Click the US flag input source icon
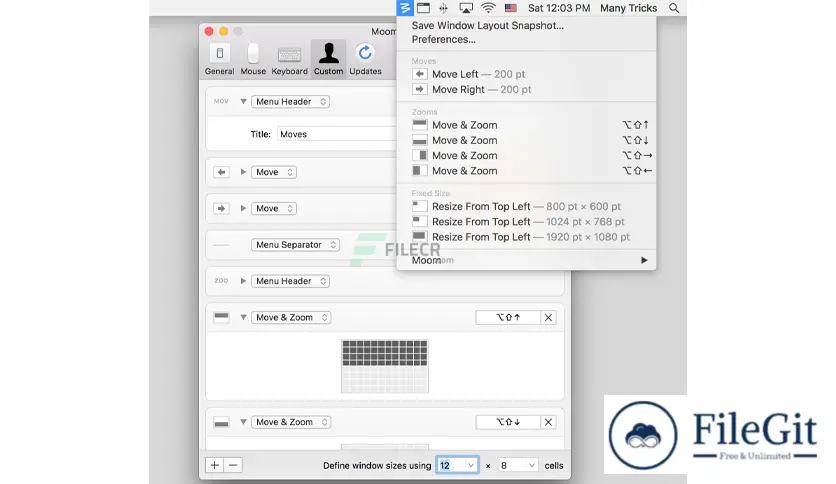 tap(511, 8)
